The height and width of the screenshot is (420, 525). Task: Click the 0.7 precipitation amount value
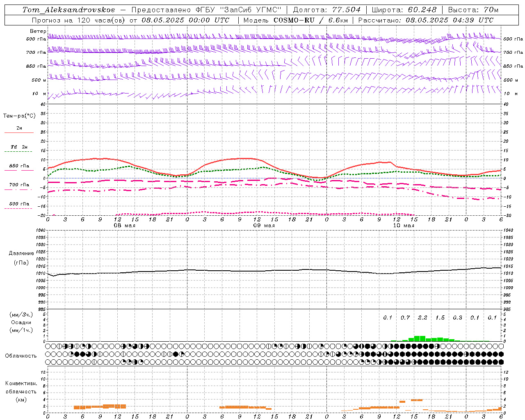[x=405, y=317]
